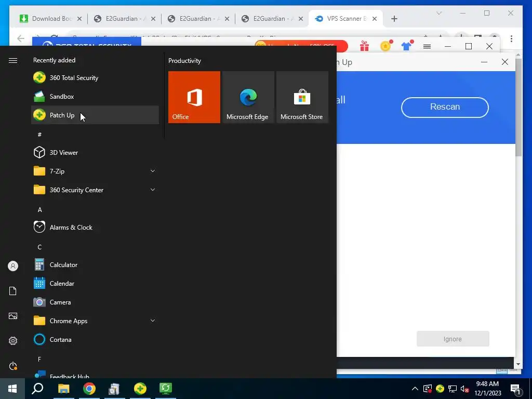Open Documents from Start sidebar

point(13,291)
